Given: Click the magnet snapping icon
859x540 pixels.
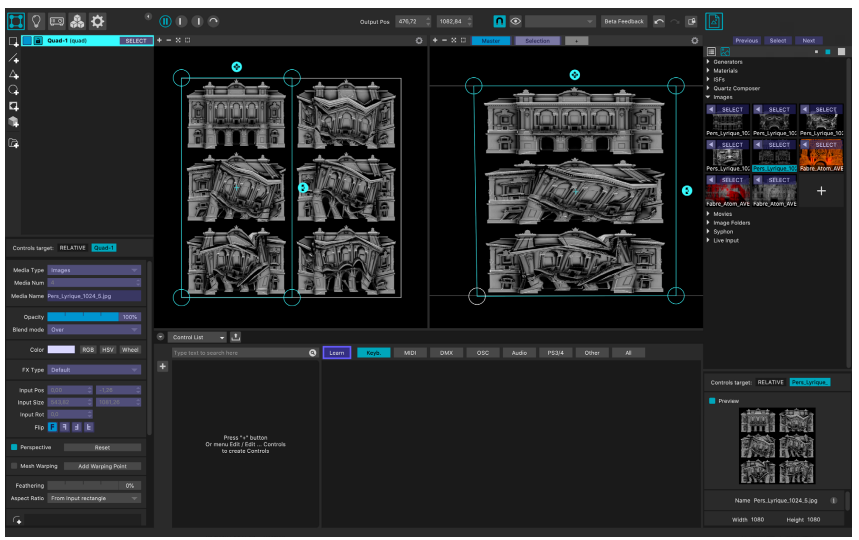Looking at the screenshot, I should pos(499,21).
